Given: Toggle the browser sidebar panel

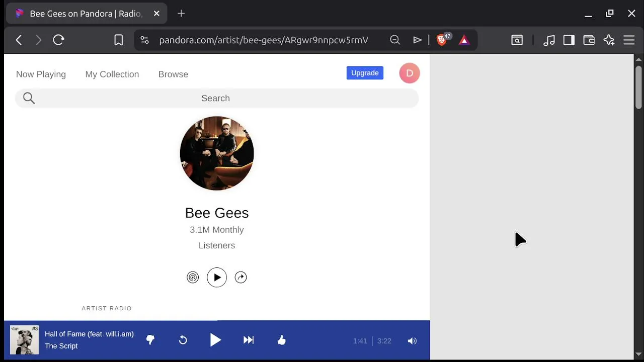Looking at the screenshot, I should click(569, 40).
